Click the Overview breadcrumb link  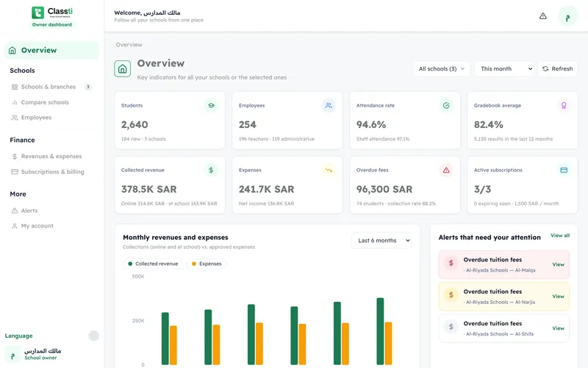click(x=129, y=45)
